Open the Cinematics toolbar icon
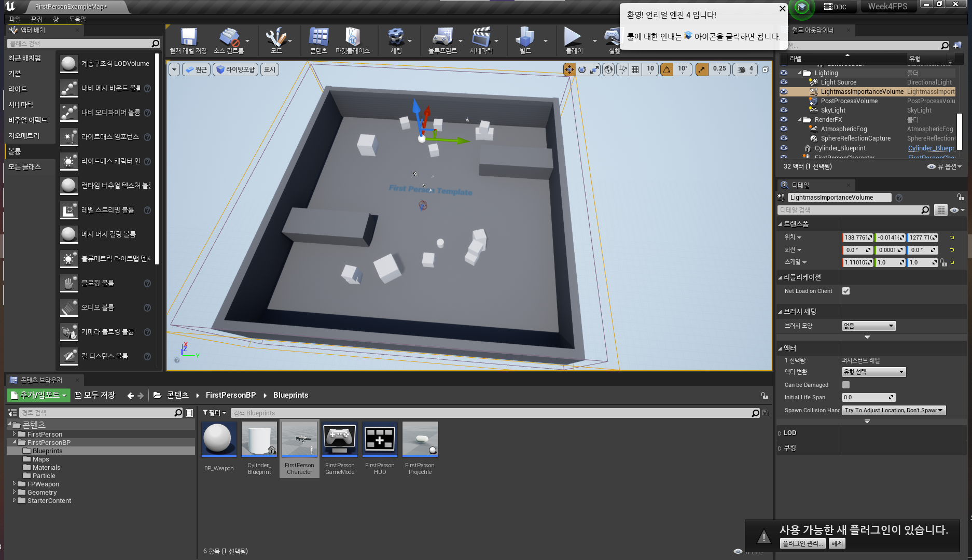The width and height of the screenshot is (972, 560). point(481,40)
